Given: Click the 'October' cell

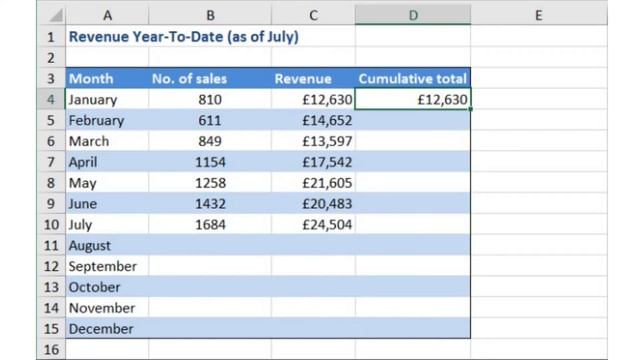Looking at the screenshot, I should tap(107, 287).
